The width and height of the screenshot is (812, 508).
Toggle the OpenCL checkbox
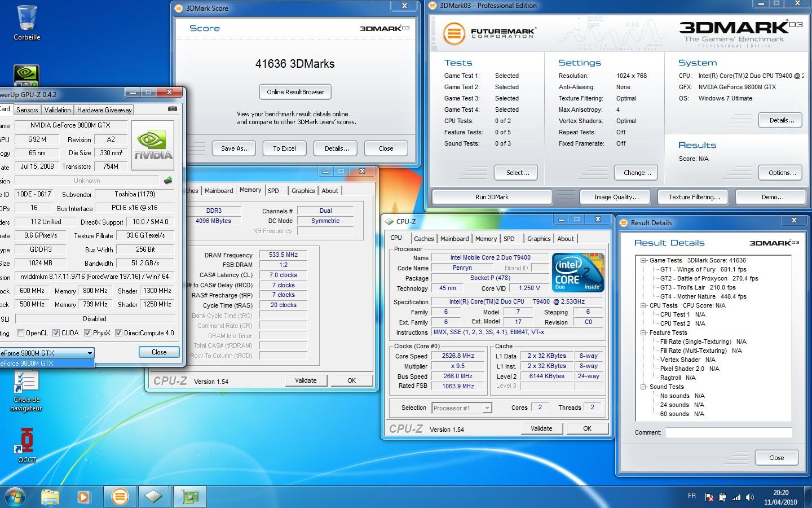(x=21, y=333)
